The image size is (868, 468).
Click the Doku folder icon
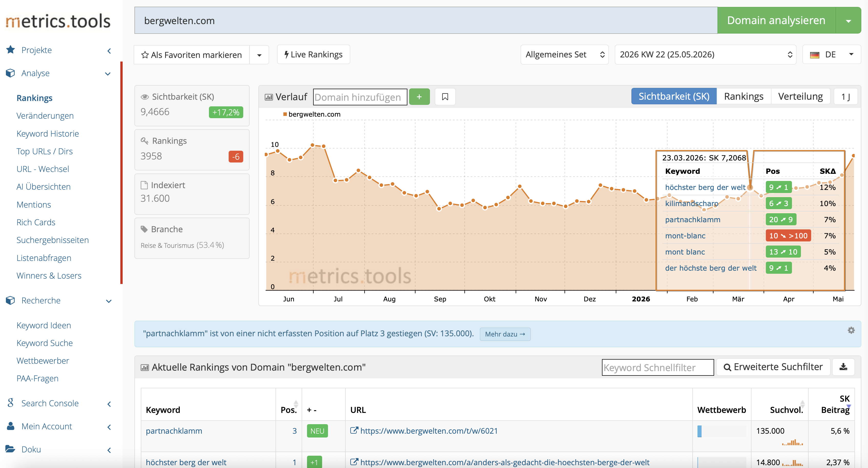(10, 449)
